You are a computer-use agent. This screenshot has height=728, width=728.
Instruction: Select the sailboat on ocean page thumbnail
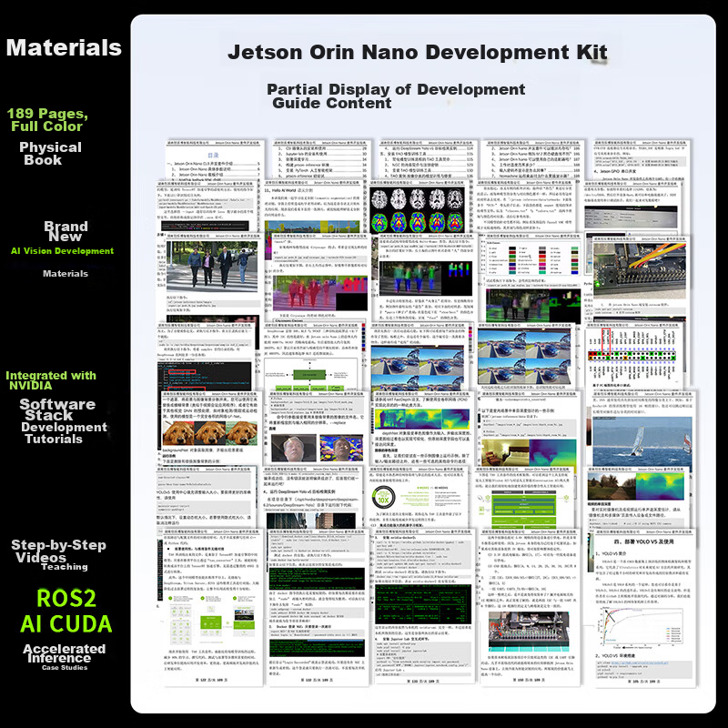642,428
